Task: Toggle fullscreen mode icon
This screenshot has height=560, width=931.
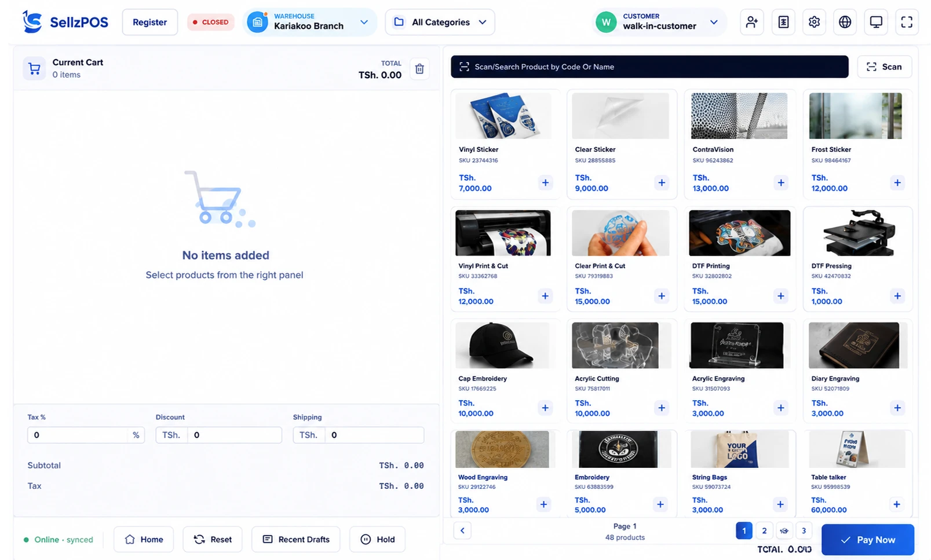Action: click(x=907, y=22)
